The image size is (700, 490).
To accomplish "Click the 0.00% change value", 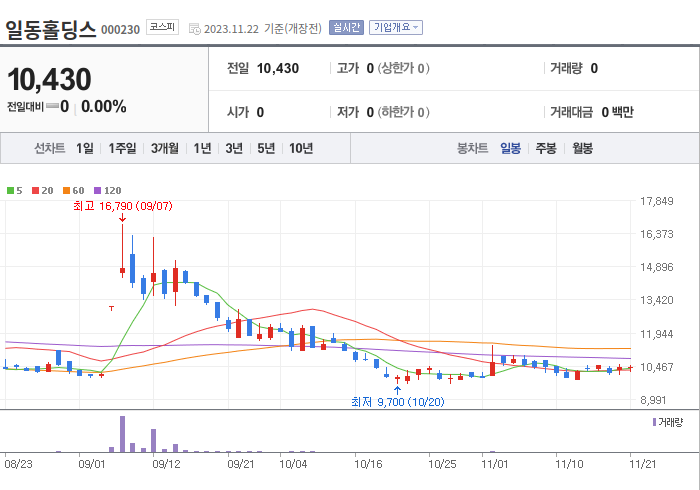I will [104, 107].
